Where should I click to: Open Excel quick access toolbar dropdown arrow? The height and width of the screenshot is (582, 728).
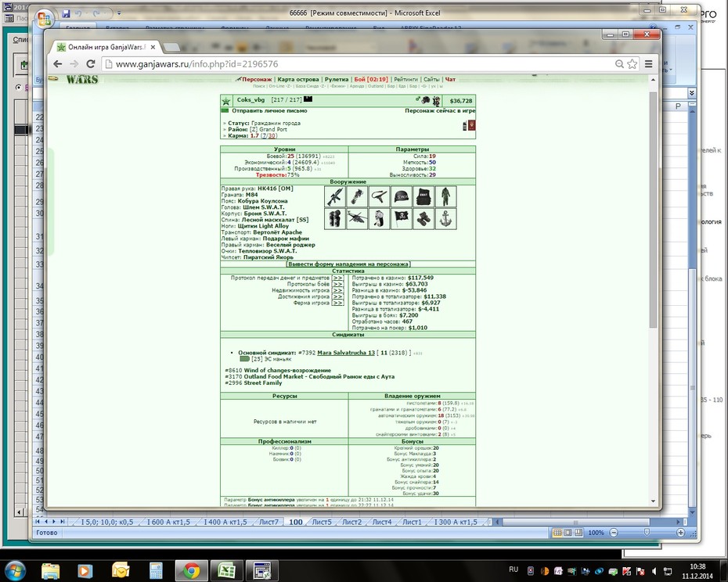tap(119, 13)
